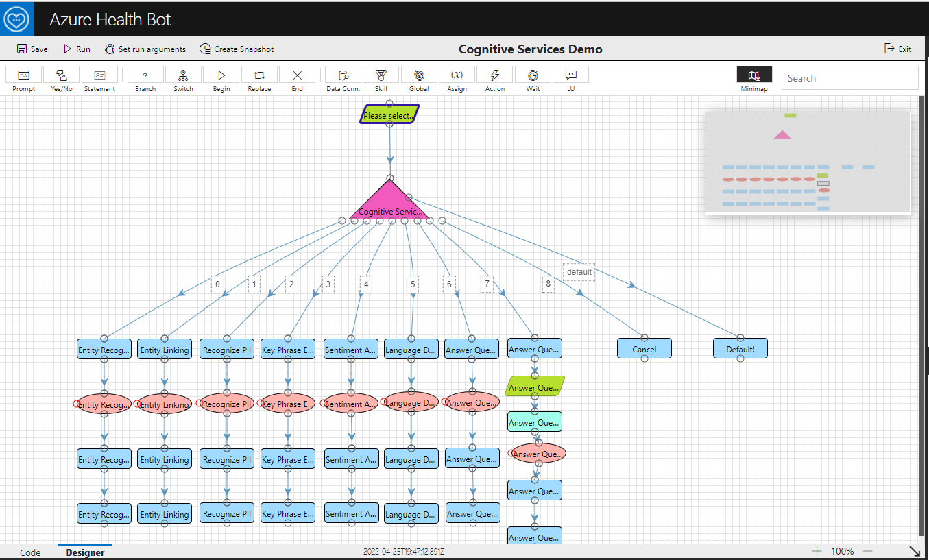The image size is (929, 560).
Task: Click the switch case label 1
Action: pos(254,284)
